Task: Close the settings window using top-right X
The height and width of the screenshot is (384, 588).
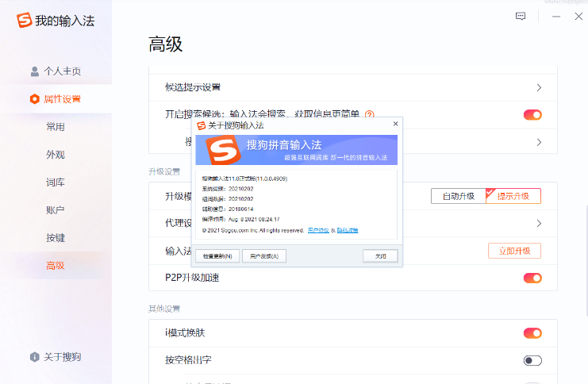Action: 578,16
